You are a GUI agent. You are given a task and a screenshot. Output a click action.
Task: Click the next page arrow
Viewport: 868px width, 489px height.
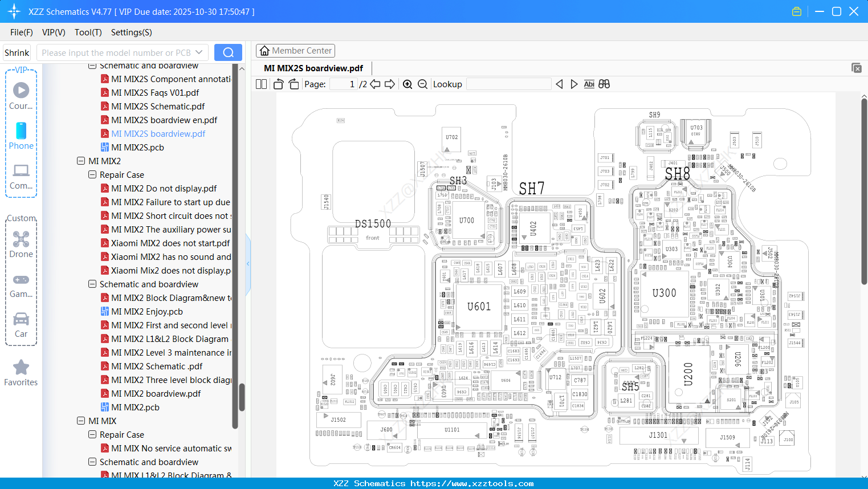point(391,84)
